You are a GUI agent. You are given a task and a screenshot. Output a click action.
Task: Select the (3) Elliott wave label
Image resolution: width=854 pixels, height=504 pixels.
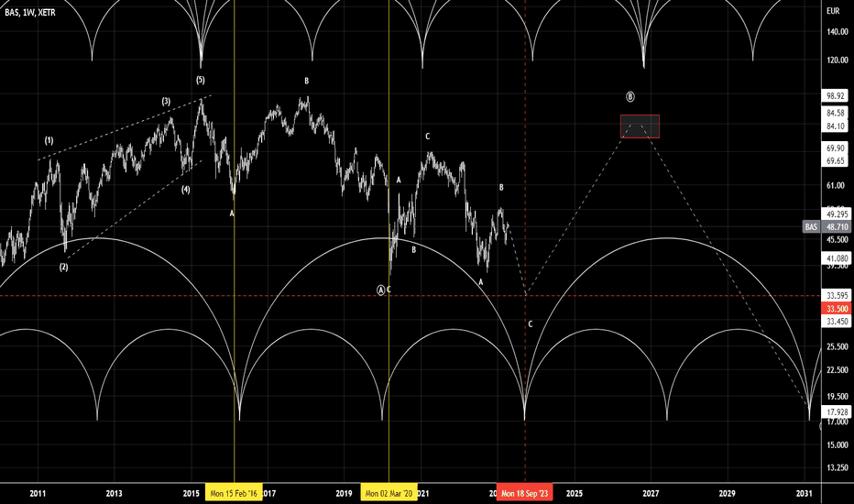point(166,102)
